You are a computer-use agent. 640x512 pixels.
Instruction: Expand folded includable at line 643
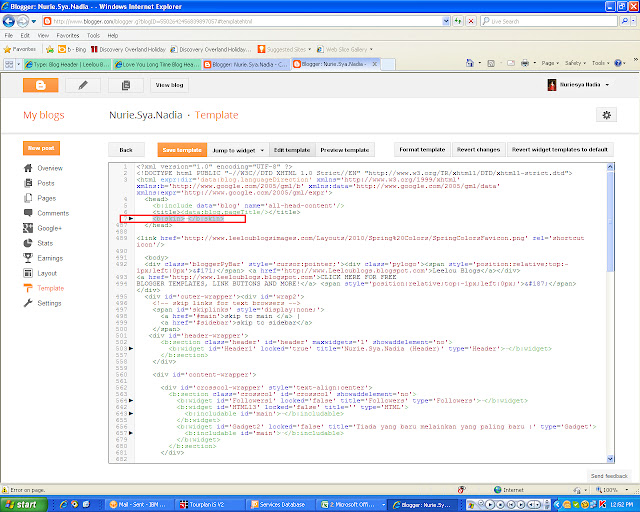(x=131, y=414)
